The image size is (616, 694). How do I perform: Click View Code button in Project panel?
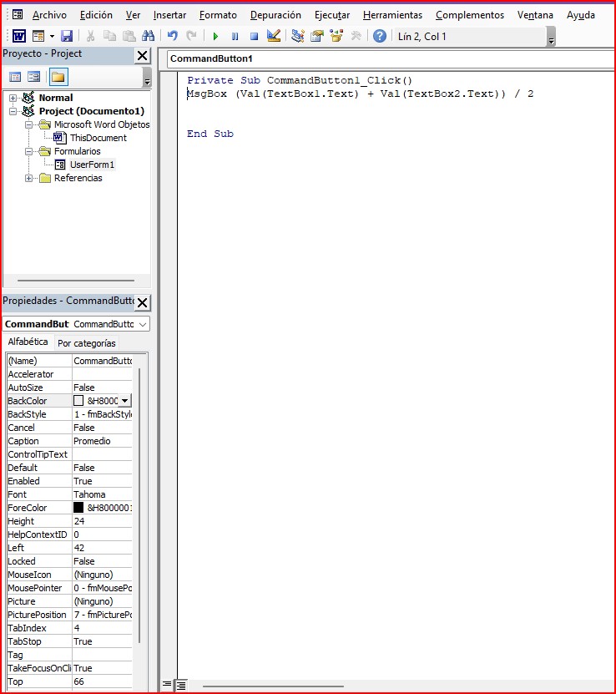click(x=15, y=77)
